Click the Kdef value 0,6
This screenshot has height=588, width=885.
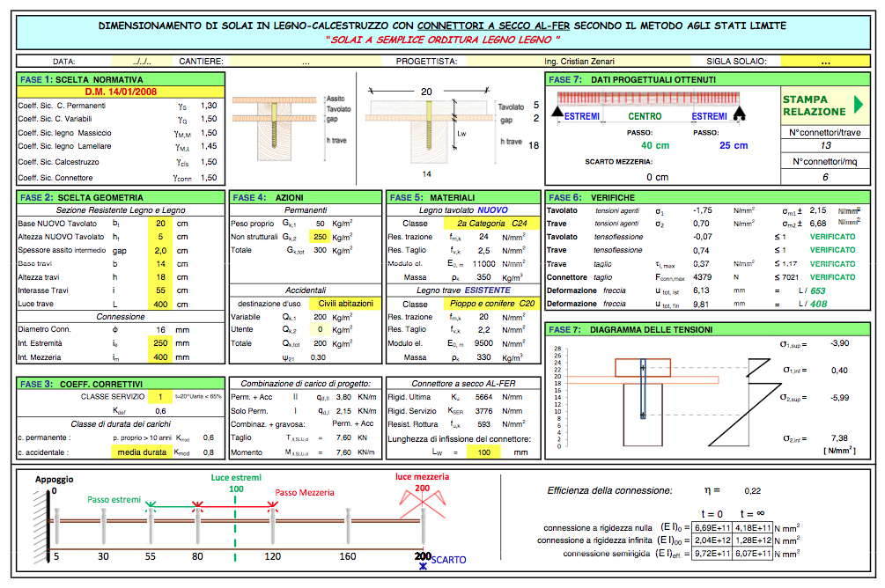[161, 411]
